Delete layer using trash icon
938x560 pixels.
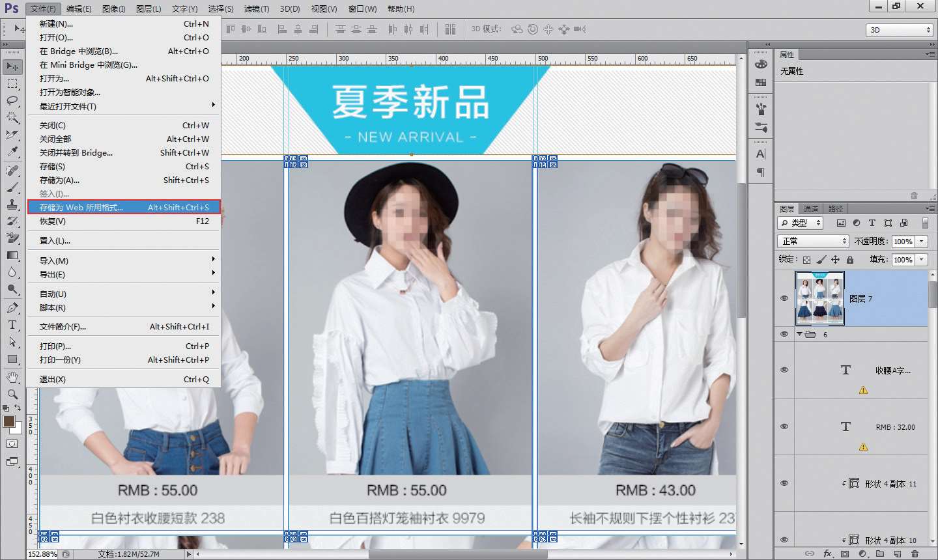coord(915,553)
